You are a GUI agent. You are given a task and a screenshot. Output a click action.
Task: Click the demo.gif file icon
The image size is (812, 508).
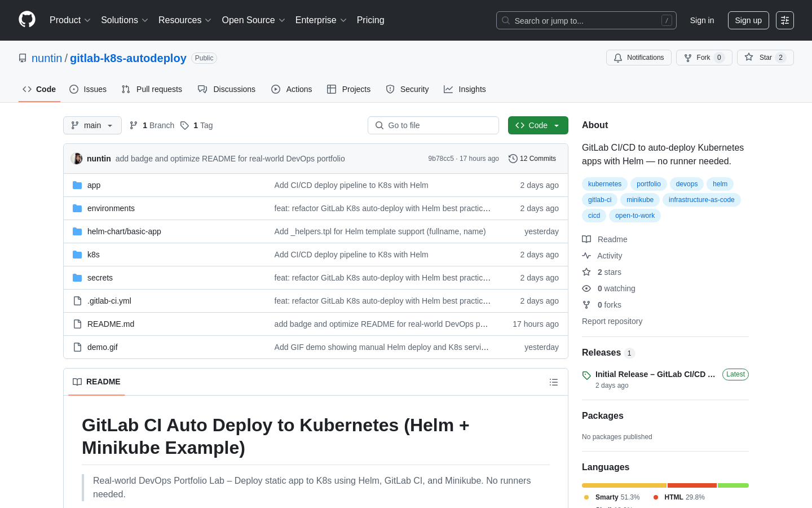tap(77, 347)
